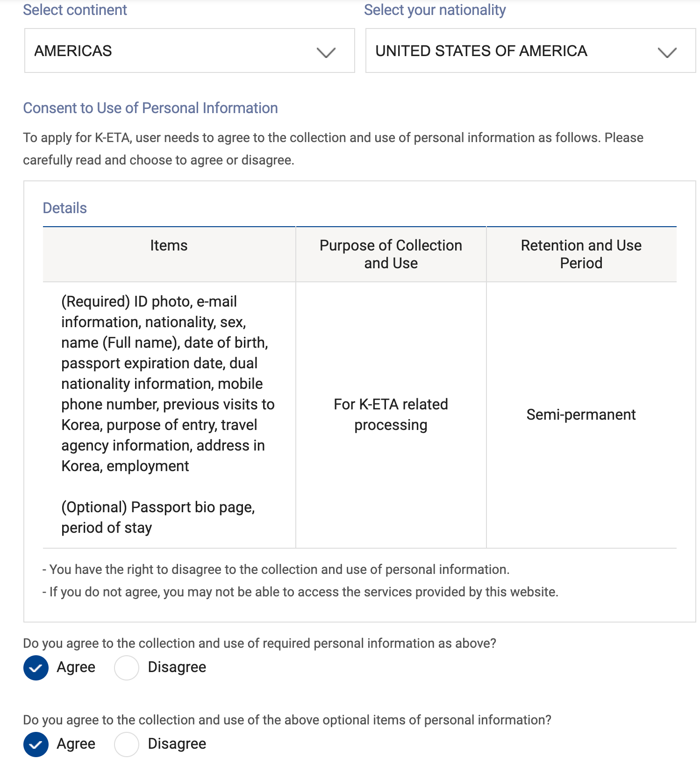This screenshot has width=700, height=759.
Task: Select Disagree radio for required personal information
Action: 127,667
